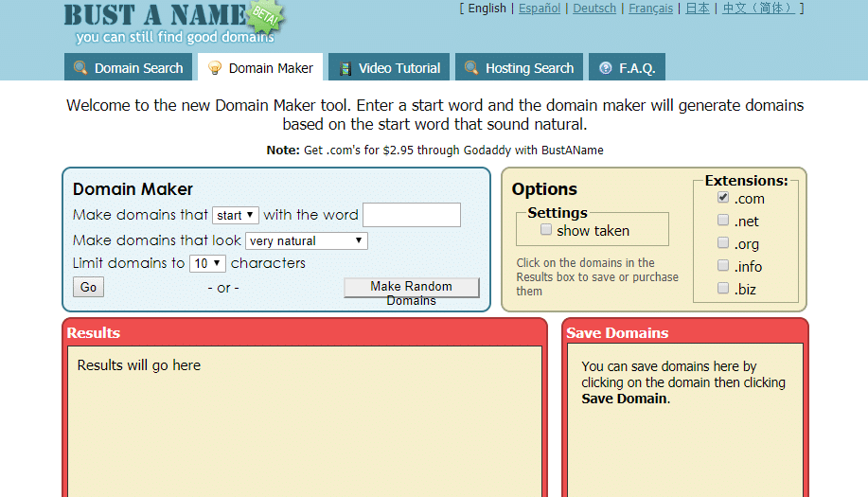Open the Video Tutorial tab
This screenshot has width=868, height=497.
389,67
